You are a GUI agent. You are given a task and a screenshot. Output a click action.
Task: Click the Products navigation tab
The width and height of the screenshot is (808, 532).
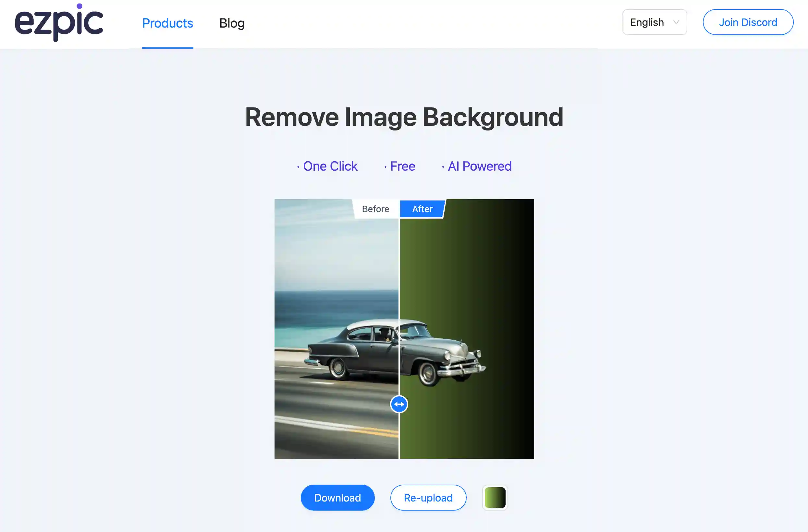(x=167, y=23)
